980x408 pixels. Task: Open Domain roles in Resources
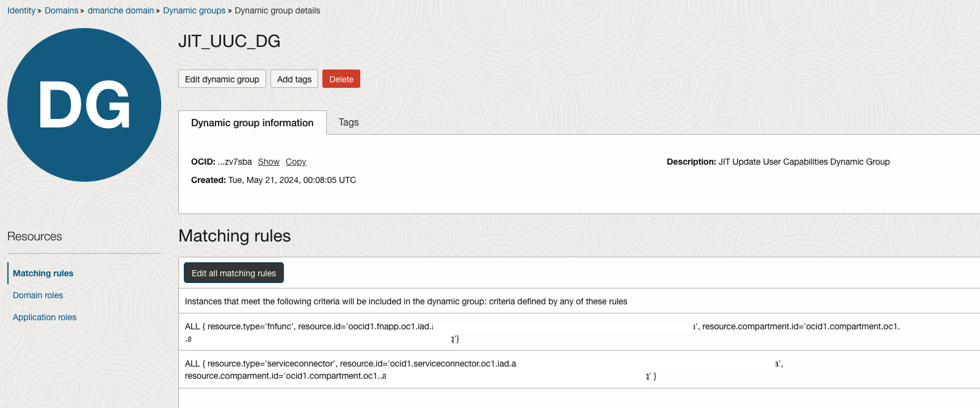[x=38, y=295]
